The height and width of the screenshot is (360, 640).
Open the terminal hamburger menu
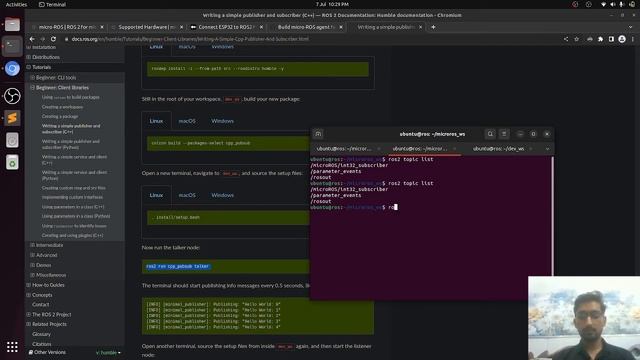click(x=504, y=134)
